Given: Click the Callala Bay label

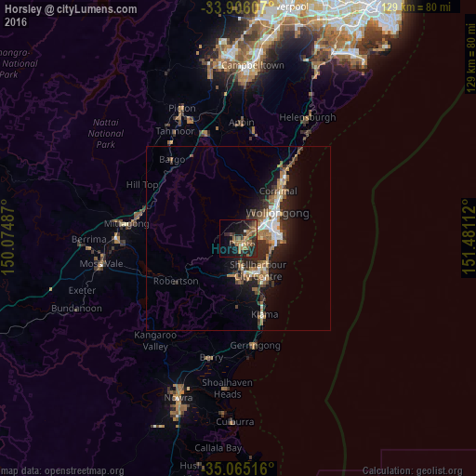Looking at the screenshot, I should coord(218,448).
